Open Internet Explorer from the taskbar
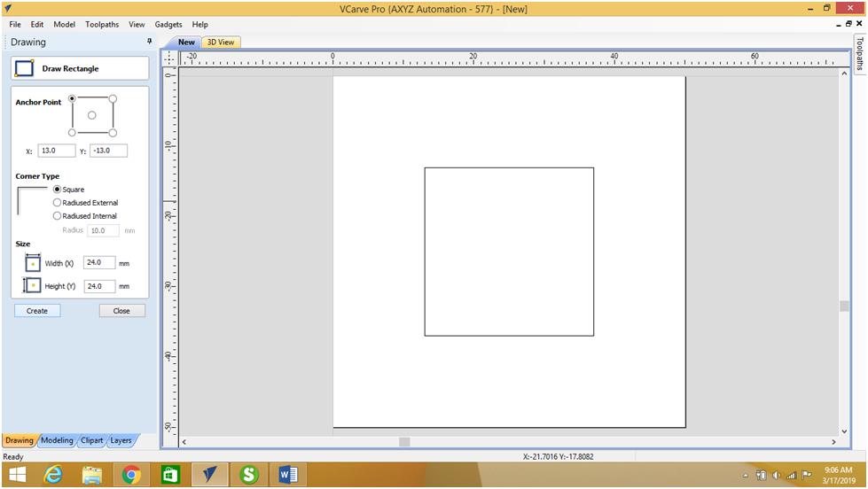The width and height of the screenshot is (868, 489). click(x=54, y=475)
